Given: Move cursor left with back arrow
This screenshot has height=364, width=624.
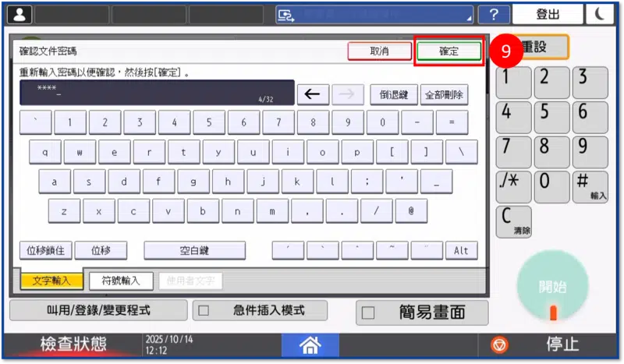Looking at the screenshot, I should 313,94.
